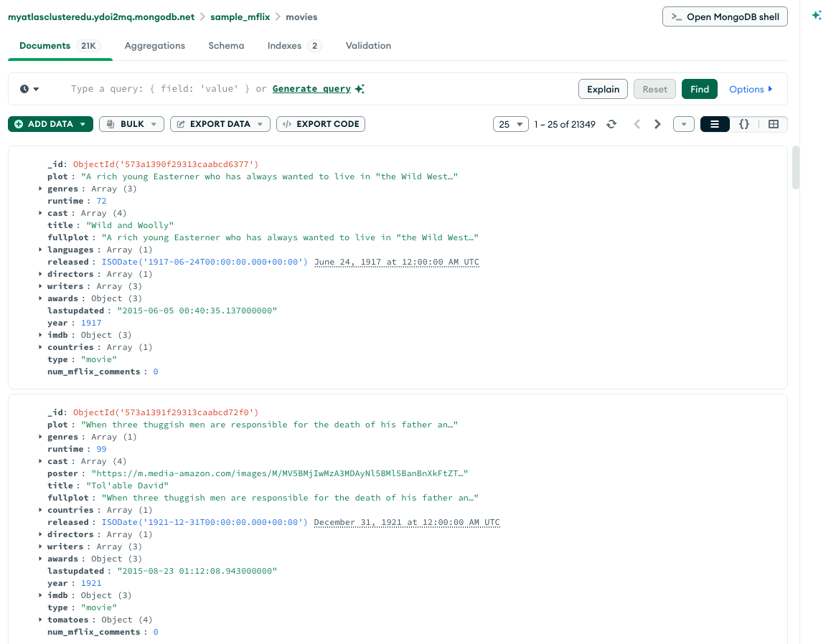The image size is (831, 644).
Task: Expand genres array in Wild and Woolly
Action: (40, 189)
